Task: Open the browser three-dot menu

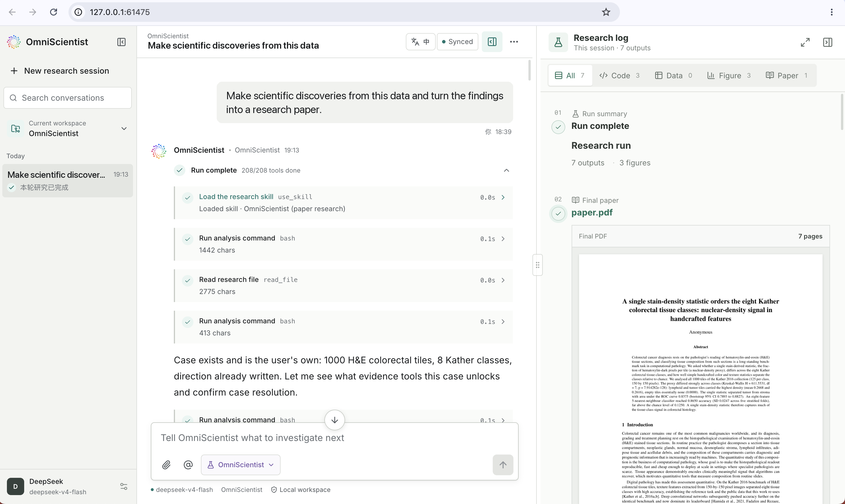Action: (x=831, y=12)
